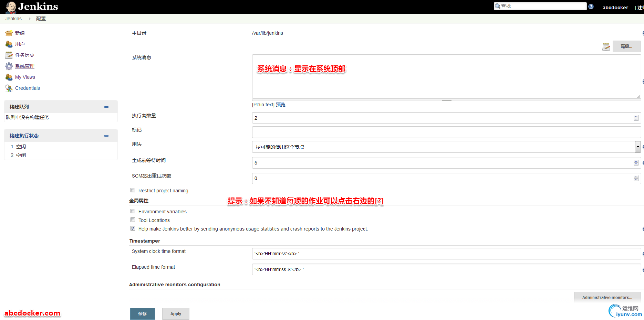Click the search magnifier icon in header
The image size is (644, 320).
pyautogui.click(x=498, y=6)
